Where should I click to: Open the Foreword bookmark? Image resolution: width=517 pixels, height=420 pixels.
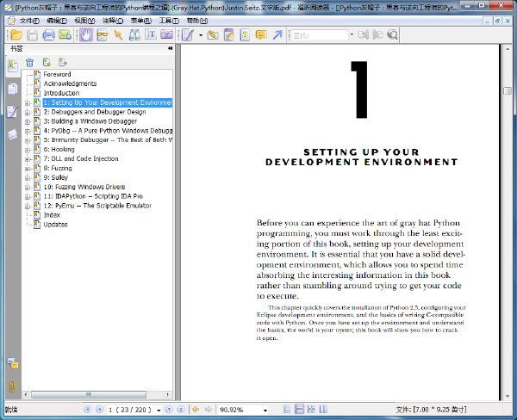click(x=57, y=75)
